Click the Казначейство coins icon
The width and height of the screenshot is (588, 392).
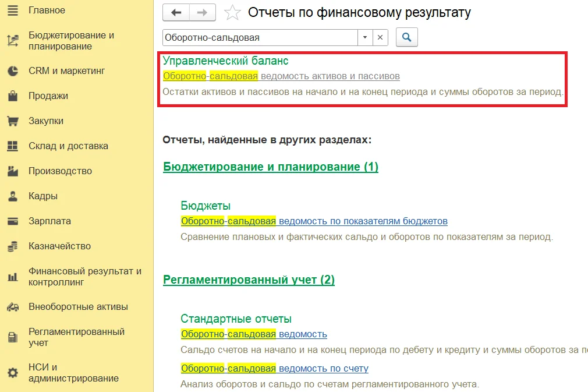(x=12, y=246)
